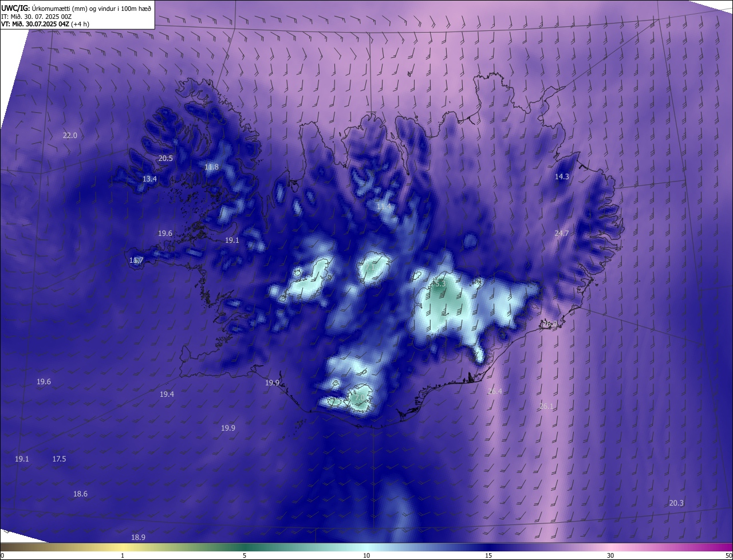
Task: Click the 11.4 value label
Action: click(x=384, y=206)
